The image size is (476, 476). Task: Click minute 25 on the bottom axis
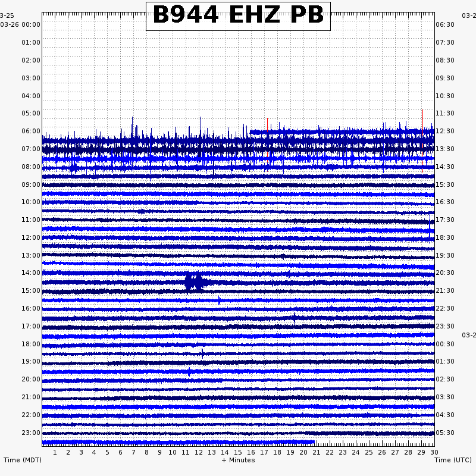(369, 452)
